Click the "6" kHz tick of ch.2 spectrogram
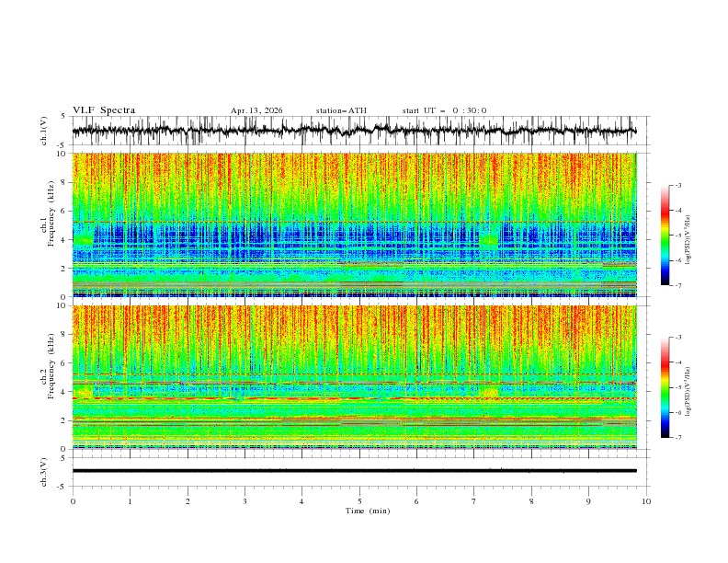 pos(65,363)
